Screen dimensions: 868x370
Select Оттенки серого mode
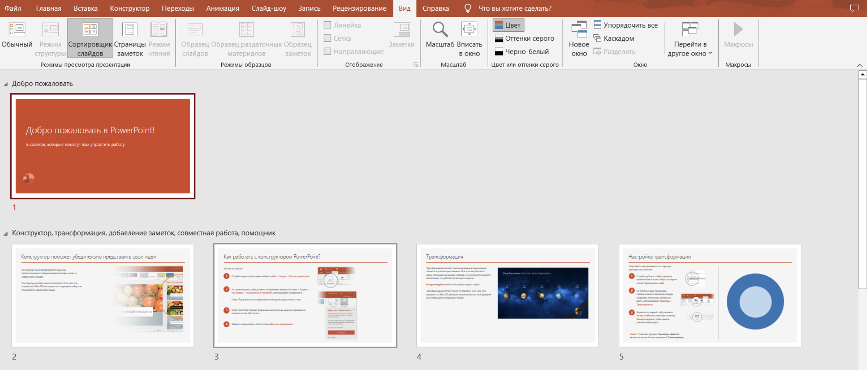524,38
